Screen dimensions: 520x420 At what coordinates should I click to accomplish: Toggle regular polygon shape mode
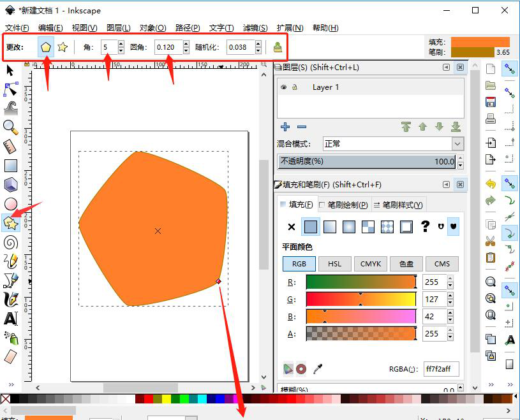45,47
